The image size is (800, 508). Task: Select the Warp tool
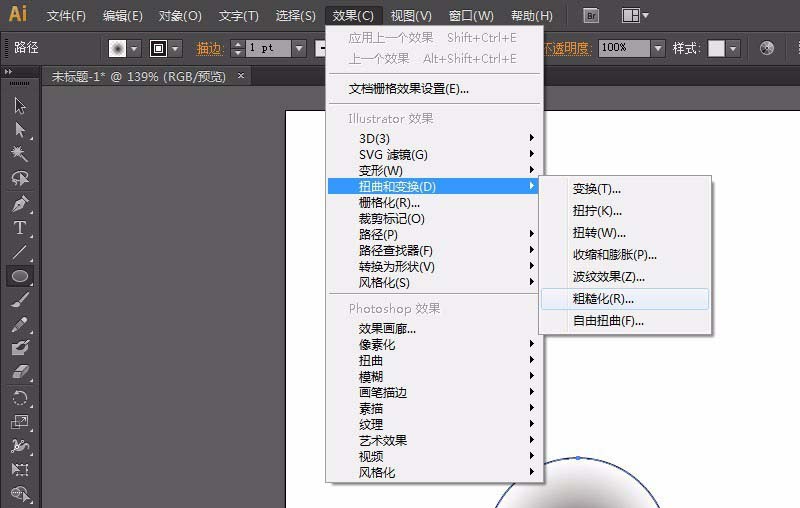coord(20,446)
